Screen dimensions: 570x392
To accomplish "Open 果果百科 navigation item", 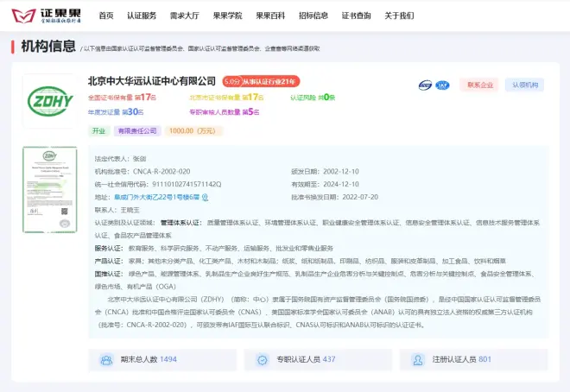I will [x=270, y=16].
